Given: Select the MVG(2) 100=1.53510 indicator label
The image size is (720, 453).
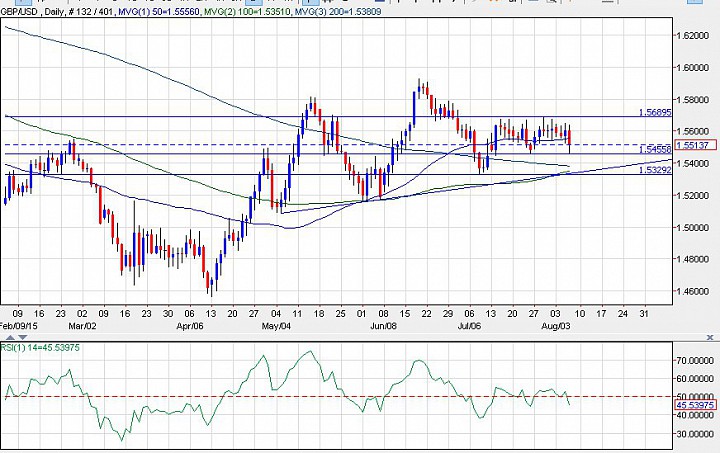Looking at the screenshot, I should tap(246, 11).
